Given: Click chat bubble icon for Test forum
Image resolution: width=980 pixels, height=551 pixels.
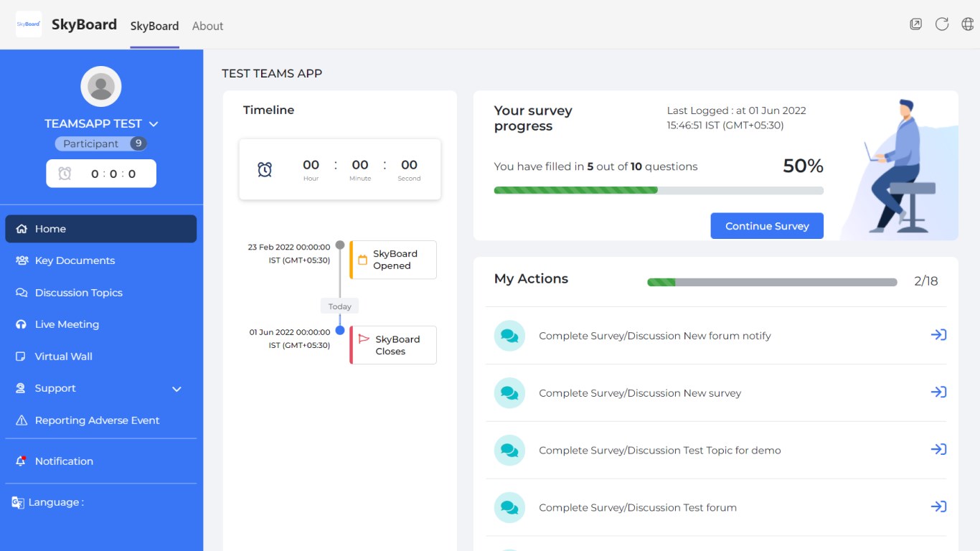Looking at the screenshot, I should [509, 508].
